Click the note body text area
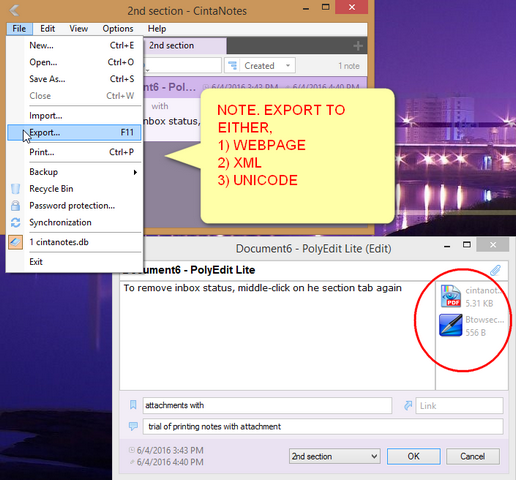The width and height of the screenshot is (516, 480). click(x=277, y=336)
